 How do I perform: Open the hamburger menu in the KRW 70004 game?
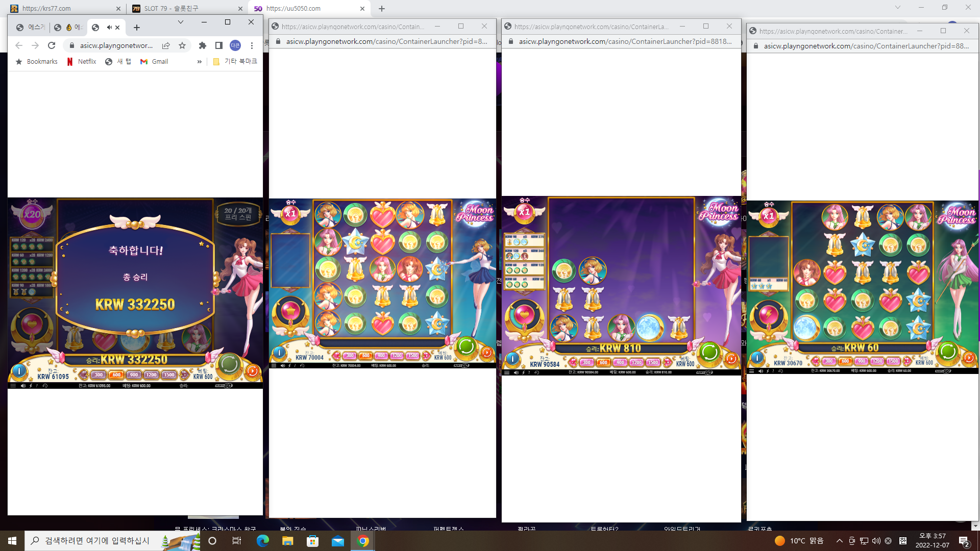point(274,365)
